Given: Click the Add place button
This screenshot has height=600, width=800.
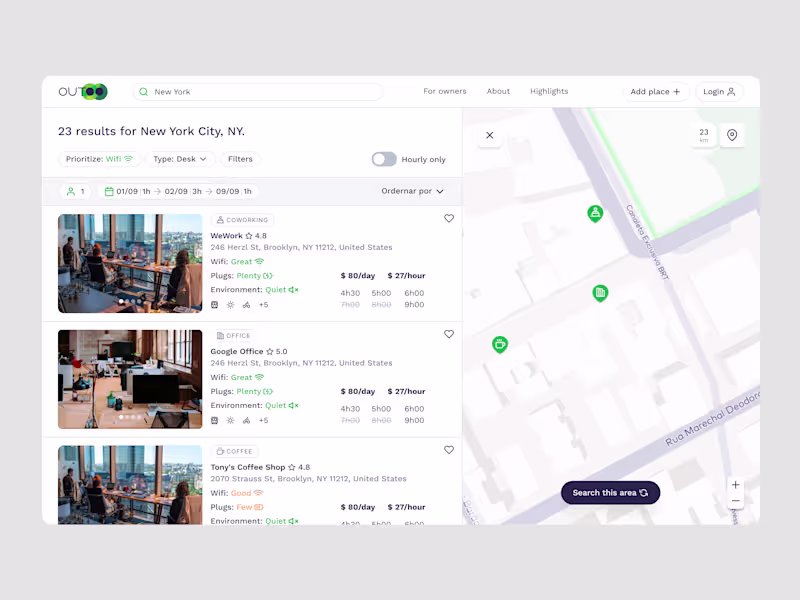Looking at the screenshot, I should [655, 92].
